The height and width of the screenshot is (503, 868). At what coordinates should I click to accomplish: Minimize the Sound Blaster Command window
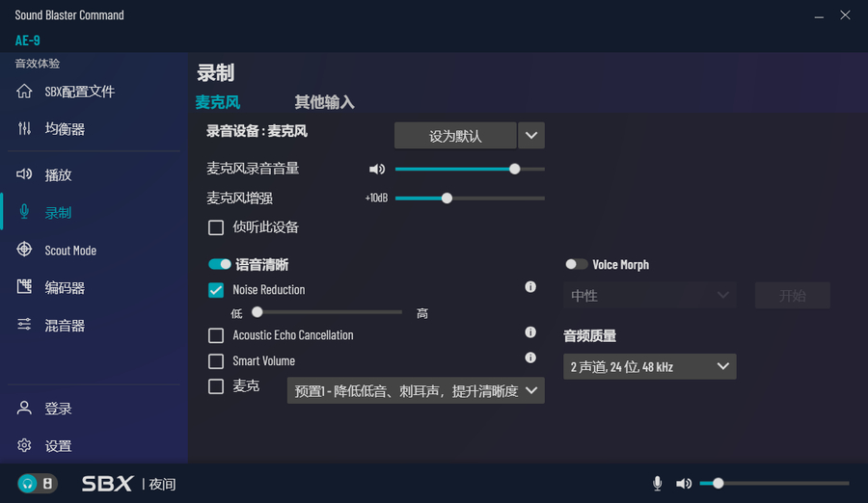tap(819, 15)
